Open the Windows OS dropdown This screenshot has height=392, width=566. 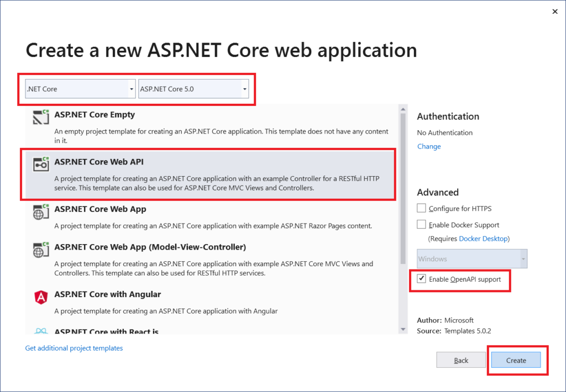point(472,258)
